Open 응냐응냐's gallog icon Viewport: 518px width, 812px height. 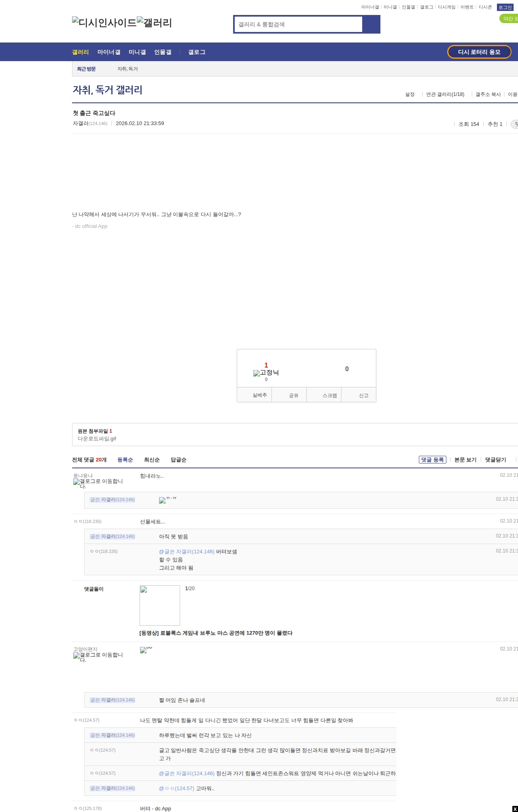point(76,482)
